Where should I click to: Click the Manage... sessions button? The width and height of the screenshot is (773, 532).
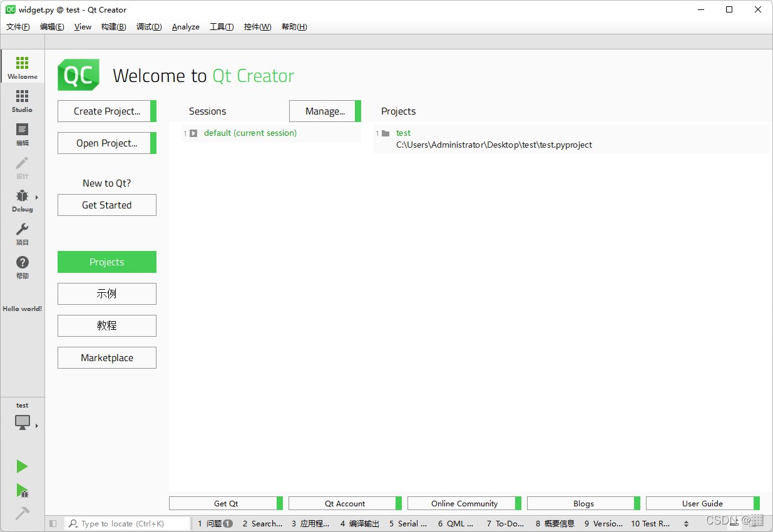[x=325, y=111]
